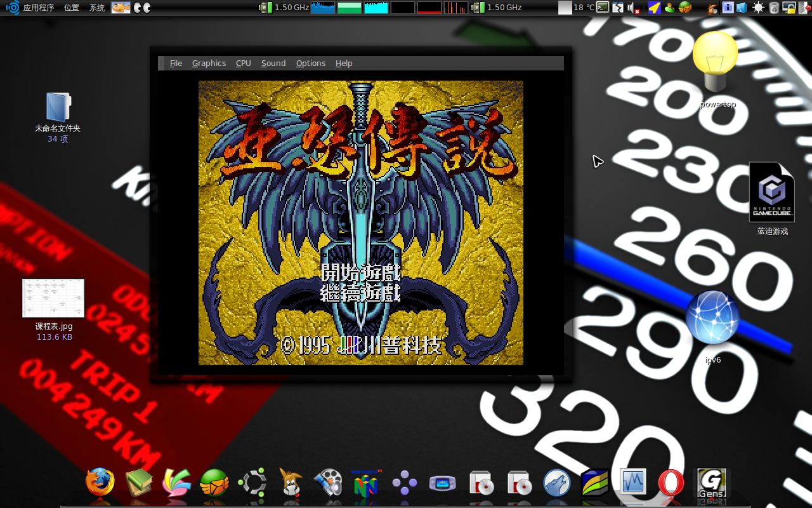Click the blue CPU load graph applet
This screenshot has width=812, height=508.
[323, 8]
